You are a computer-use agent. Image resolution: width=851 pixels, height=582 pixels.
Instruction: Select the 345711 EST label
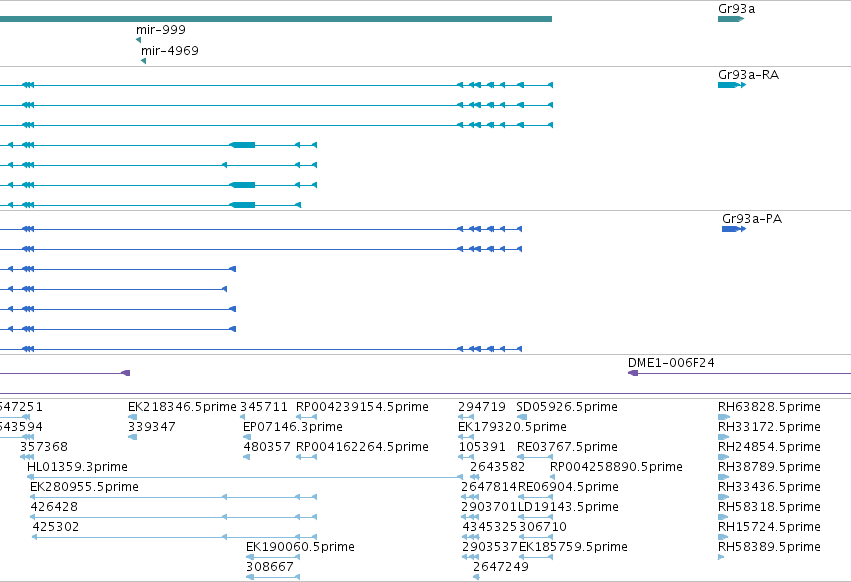pos(264,407)
